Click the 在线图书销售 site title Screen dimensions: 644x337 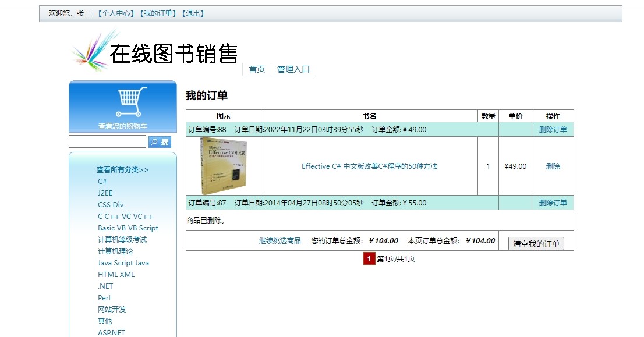coord(174,54)
